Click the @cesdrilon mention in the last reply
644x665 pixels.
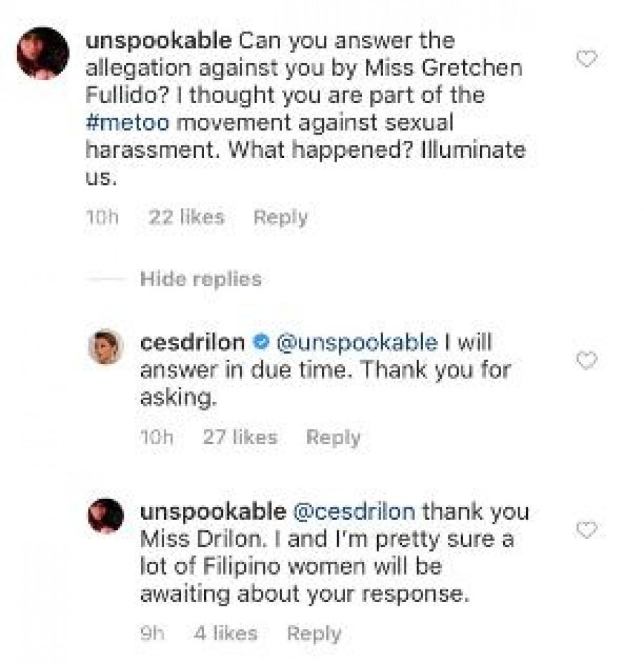point(355,512)
